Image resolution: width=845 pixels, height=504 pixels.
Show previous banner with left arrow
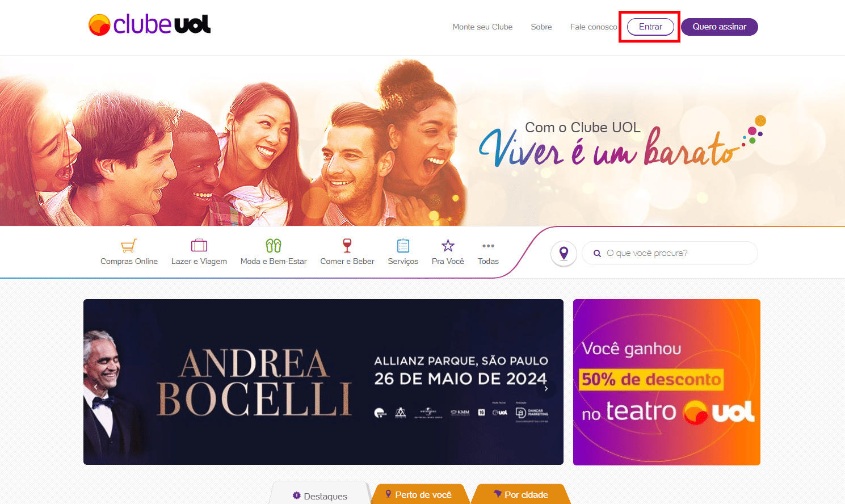coord(95,387)
